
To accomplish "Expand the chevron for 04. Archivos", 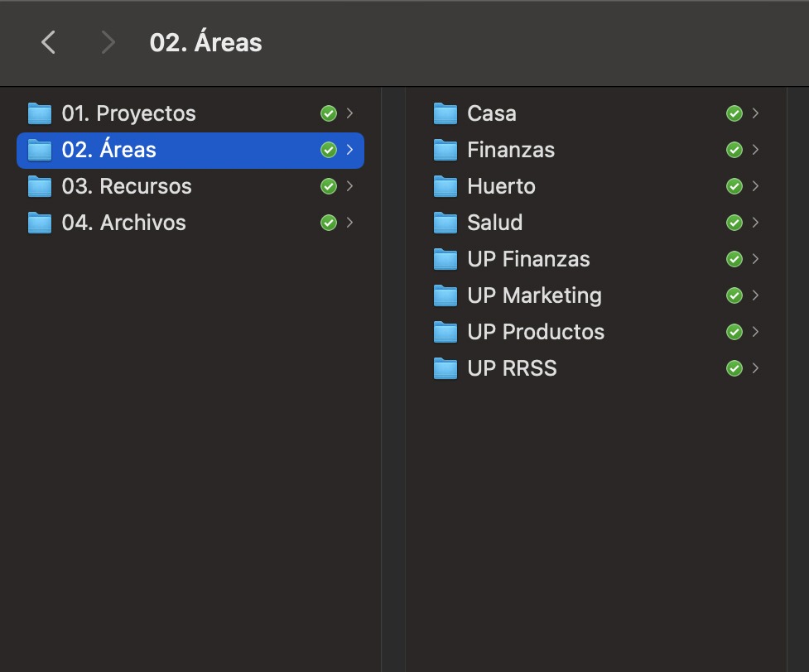I will pos(349,223).
